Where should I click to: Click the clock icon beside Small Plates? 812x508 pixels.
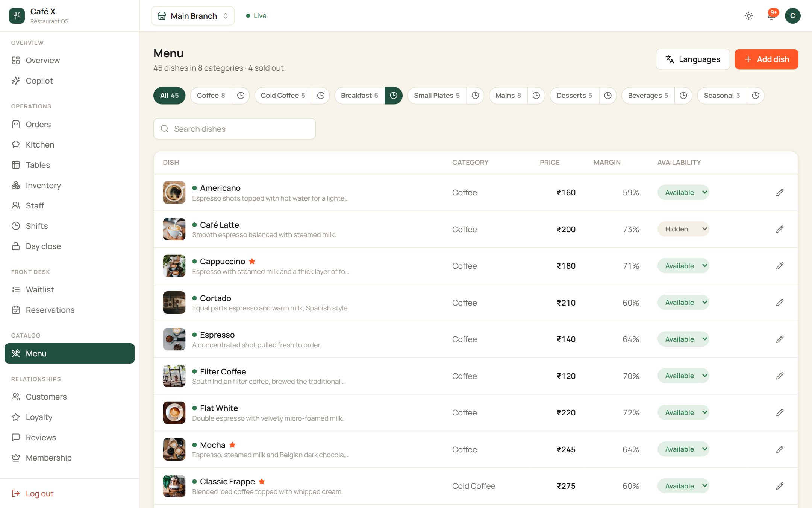pos(475,96)
